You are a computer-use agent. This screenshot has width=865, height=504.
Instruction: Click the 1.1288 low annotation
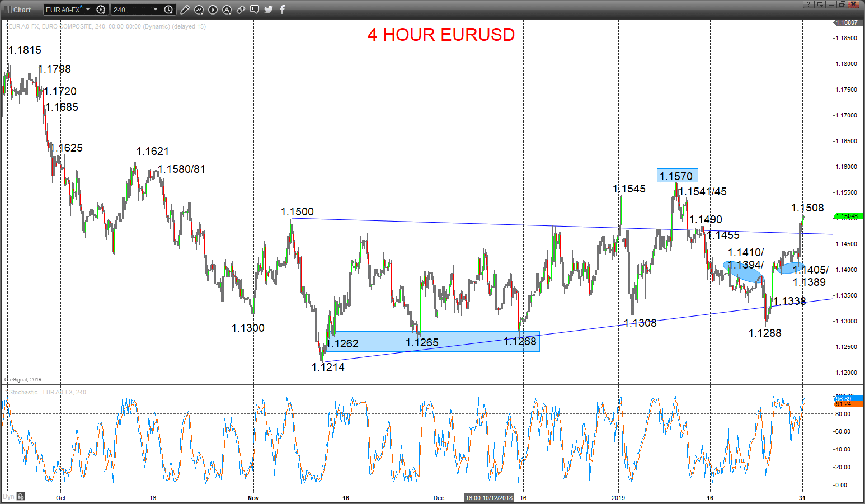point(765,333)
